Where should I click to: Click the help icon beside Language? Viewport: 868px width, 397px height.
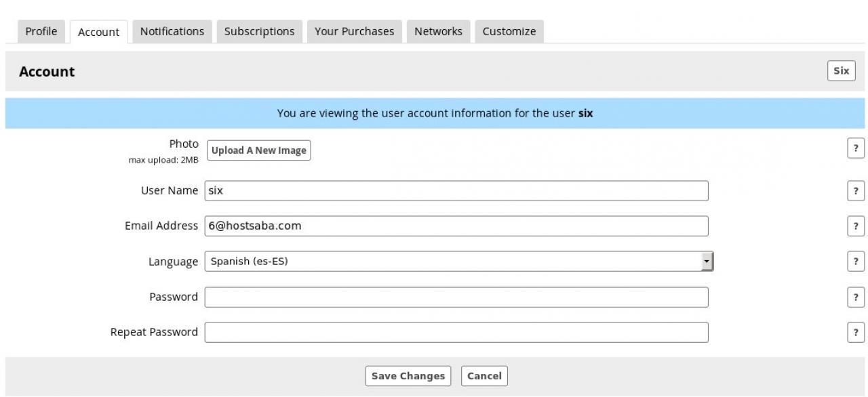[x=856, y=262]
